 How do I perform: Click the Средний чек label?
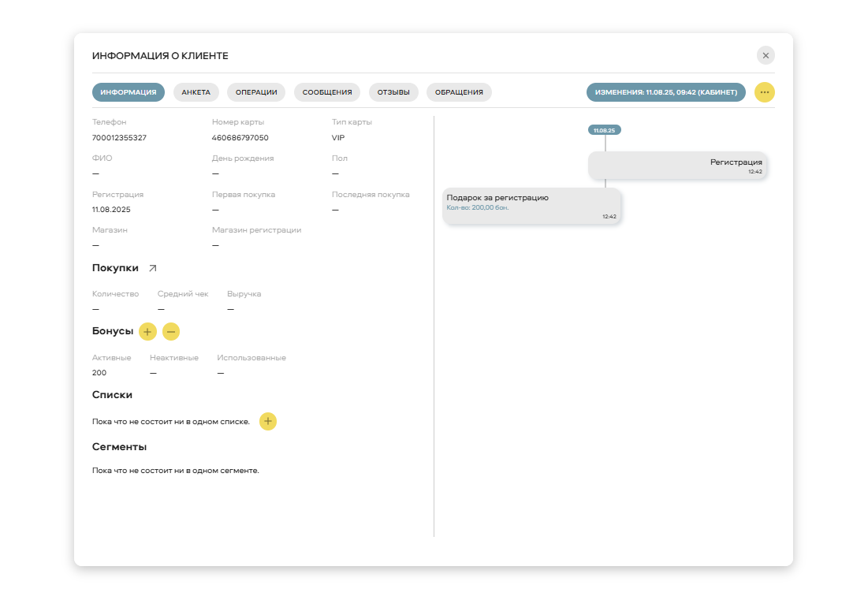(183, 294)
